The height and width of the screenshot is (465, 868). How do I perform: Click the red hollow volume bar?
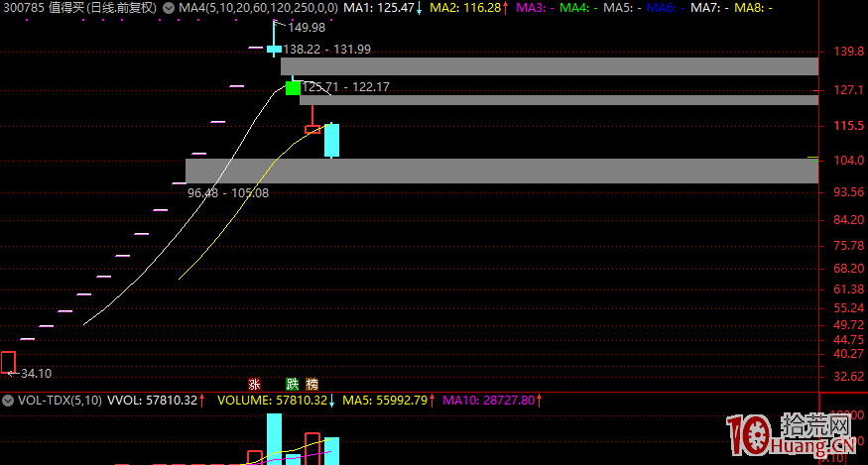[x=312, y=448]
